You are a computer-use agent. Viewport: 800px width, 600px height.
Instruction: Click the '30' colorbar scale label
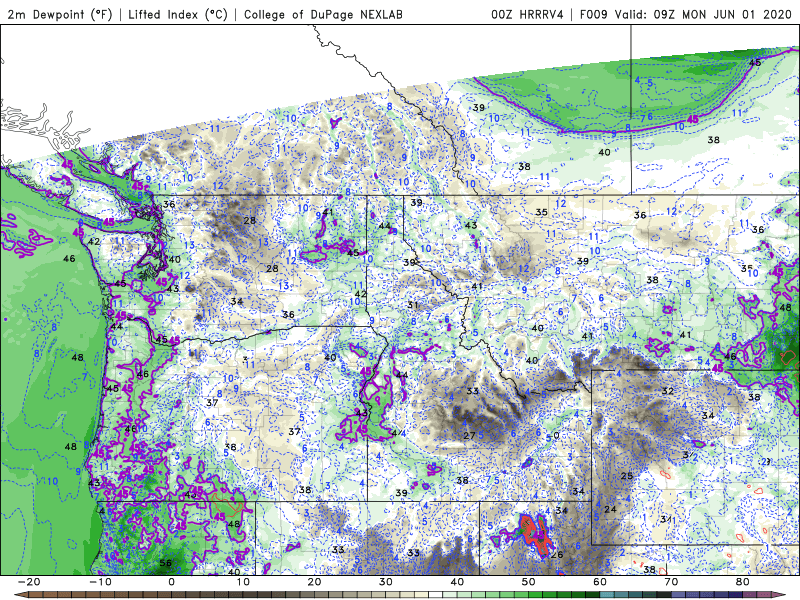click(x=386, y=582)
